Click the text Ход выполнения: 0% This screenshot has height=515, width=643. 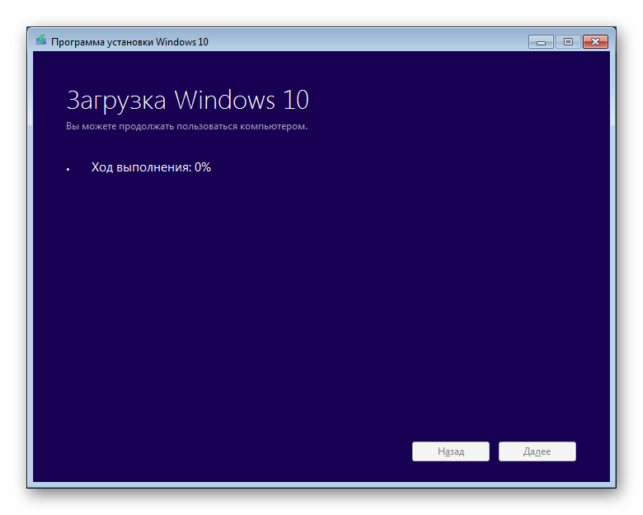point(151,167)
